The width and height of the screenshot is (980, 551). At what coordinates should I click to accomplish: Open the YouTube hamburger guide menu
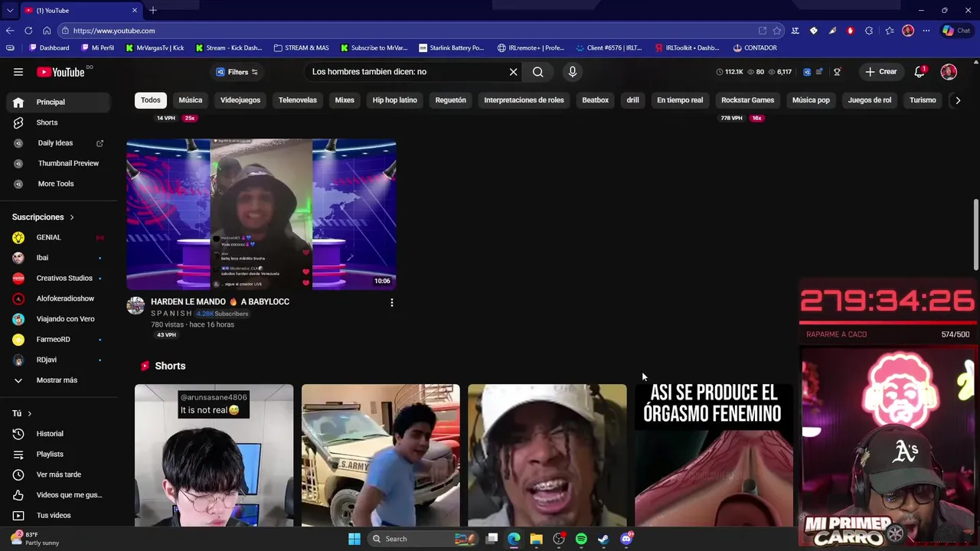(18, 72)
